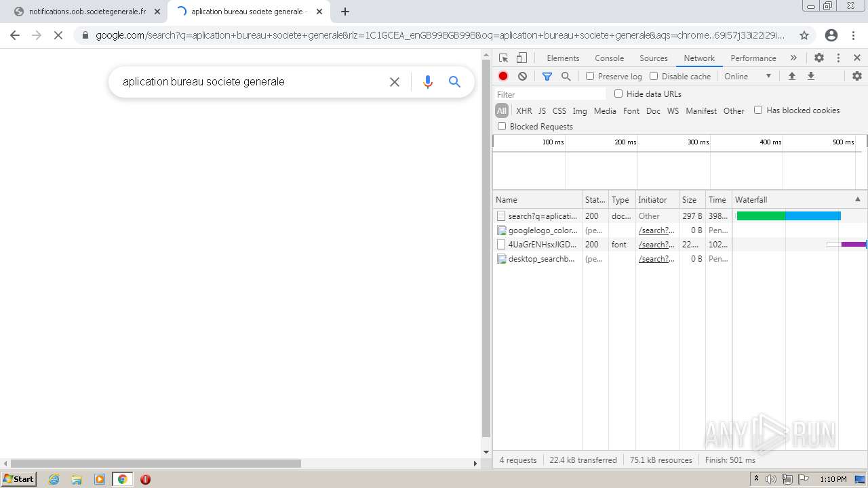Toggle device toolbar icon in DevTools

[521, 58]
